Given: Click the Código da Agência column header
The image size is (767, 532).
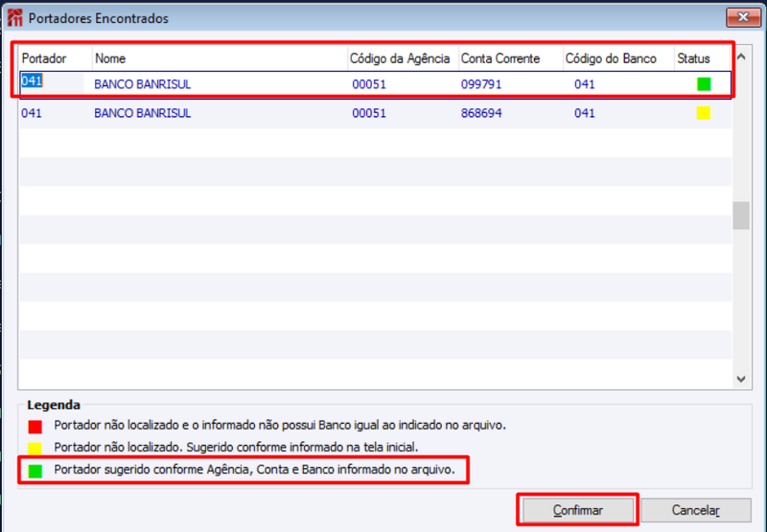Looking at the screenshot, I should click(403, 58).
